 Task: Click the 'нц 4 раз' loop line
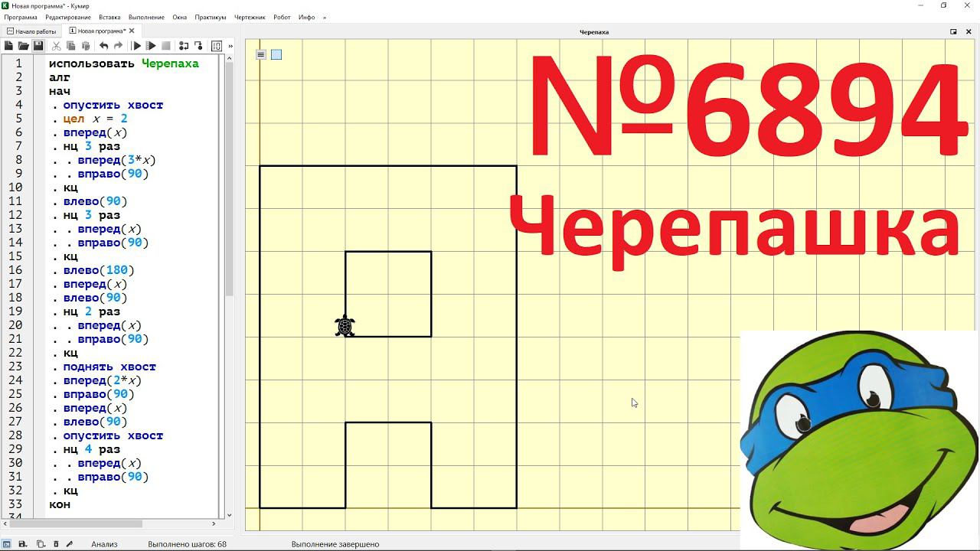[92, 449]
